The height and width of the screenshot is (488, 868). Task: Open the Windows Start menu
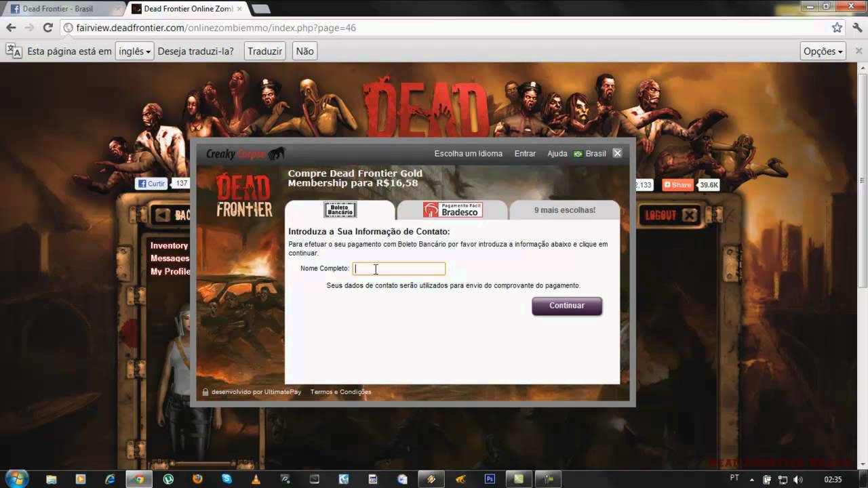click(x=16, y=479)
